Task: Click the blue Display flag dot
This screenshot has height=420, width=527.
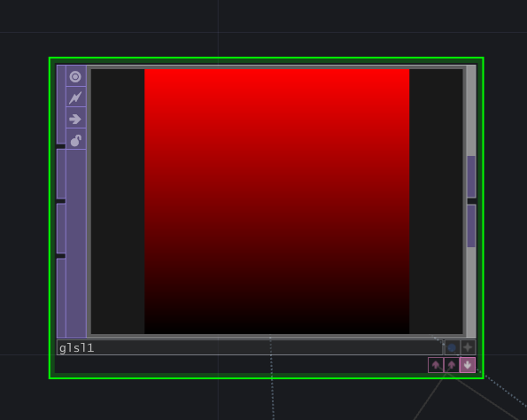Action: (452, 347)
